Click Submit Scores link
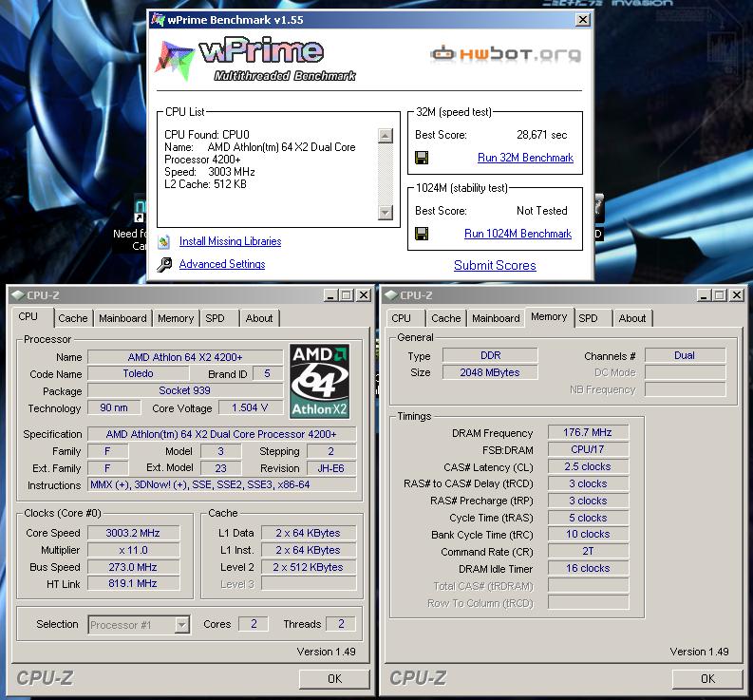Screen dimensions: 753x700 pos(495,265)
